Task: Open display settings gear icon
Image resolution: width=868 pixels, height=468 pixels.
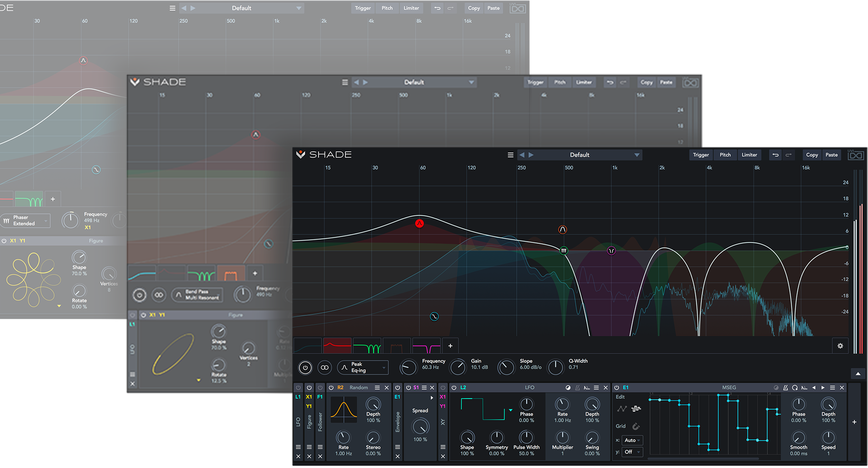Action: point(840,346)
